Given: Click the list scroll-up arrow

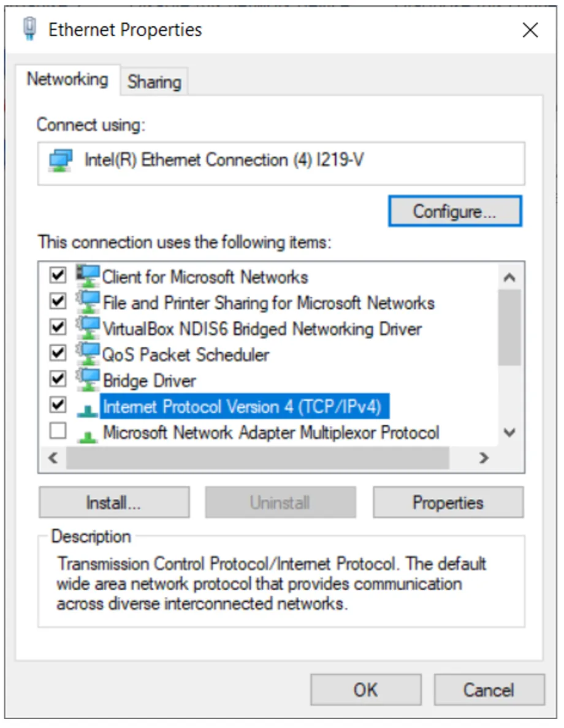Looking at the screenshot, I should 509,278.
